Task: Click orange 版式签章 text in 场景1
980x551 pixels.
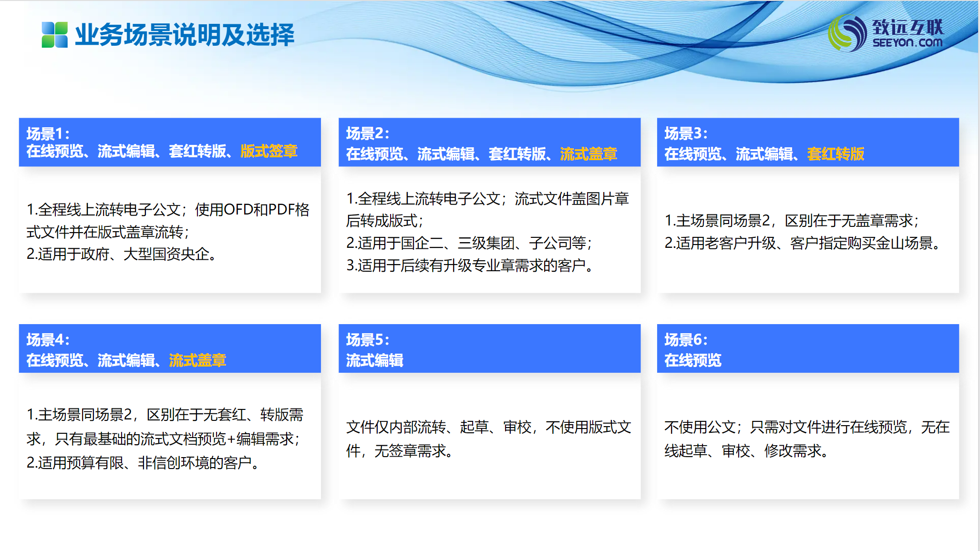Action: click(268, 151)
